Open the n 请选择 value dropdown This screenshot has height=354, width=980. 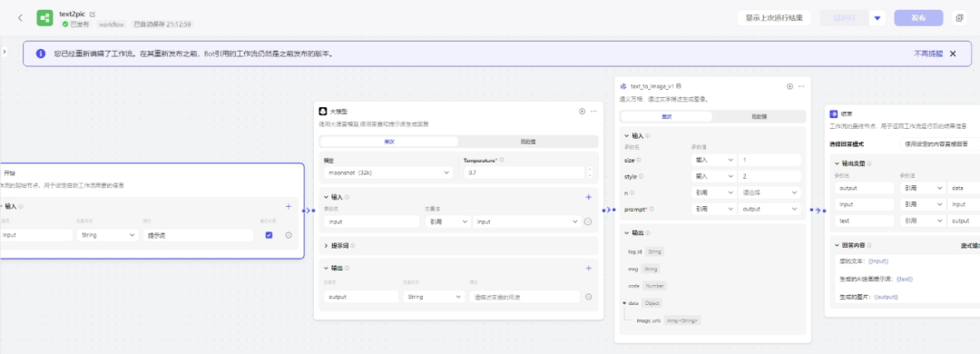point(769,193)
